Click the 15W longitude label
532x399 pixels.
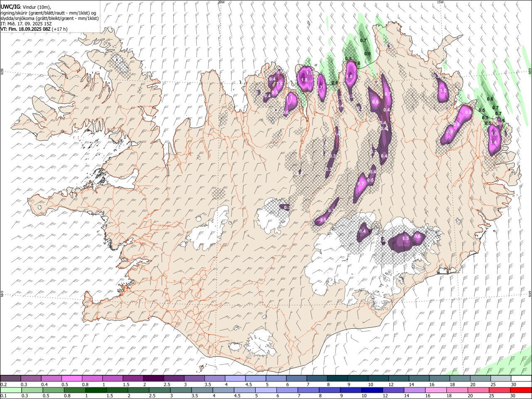(440, 2)
